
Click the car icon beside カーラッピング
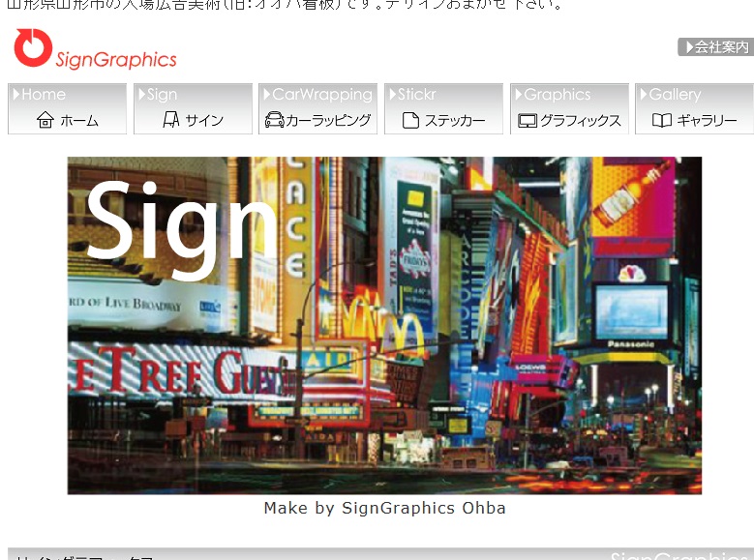(275, 120)
